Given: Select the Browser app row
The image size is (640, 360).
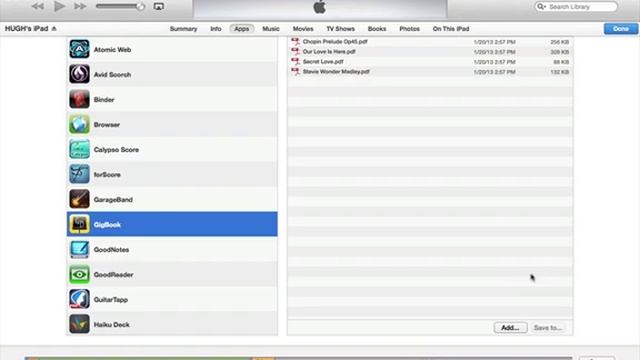Looking at the screenshot, I should point(172,124).
